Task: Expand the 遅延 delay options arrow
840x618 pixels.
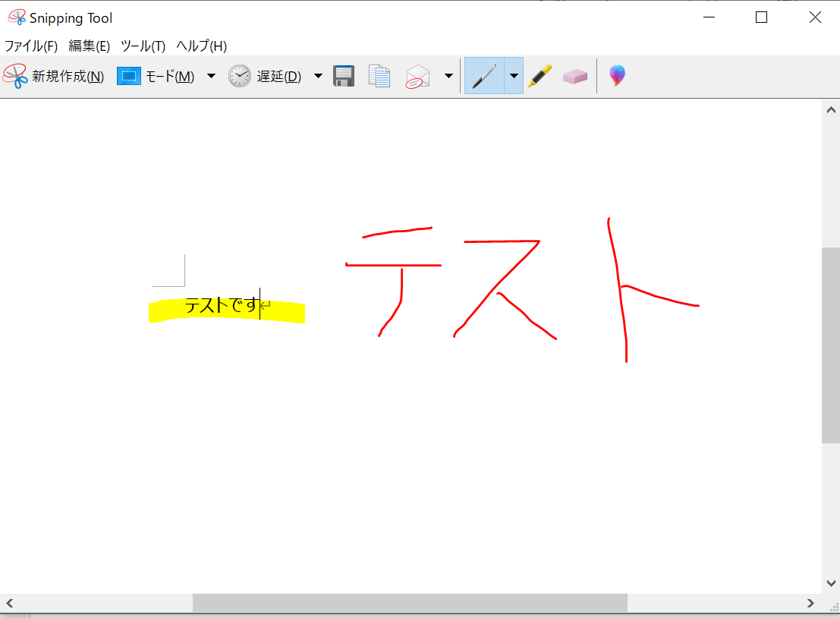Action: (x=318, y=75)
